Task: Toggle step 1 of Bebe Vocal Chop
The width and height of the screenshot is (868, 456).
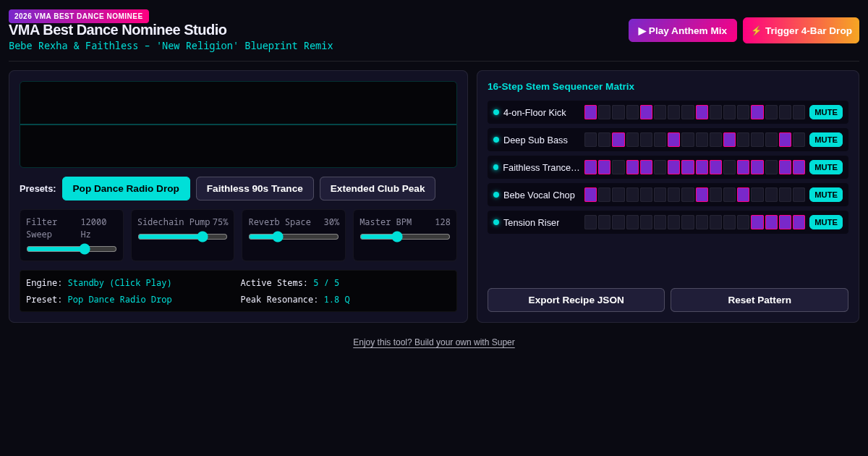Action: coord(591,195)
